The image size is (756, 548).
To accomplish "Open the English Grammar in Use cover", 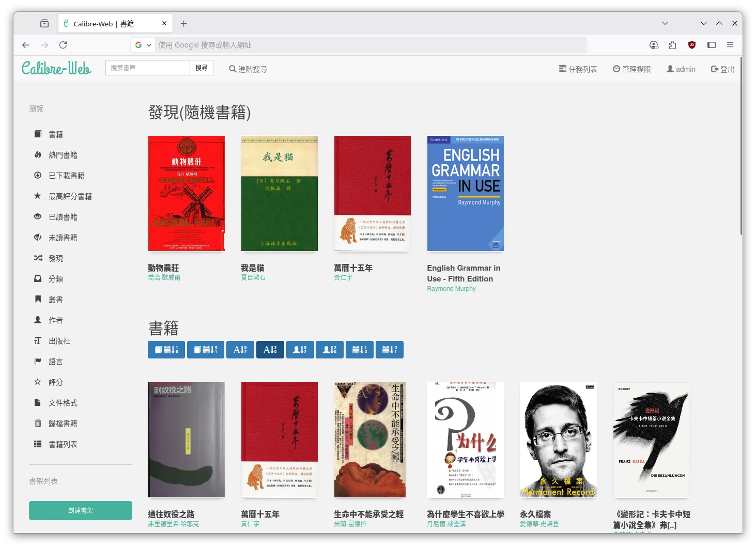I will click(x=465, y=194).
